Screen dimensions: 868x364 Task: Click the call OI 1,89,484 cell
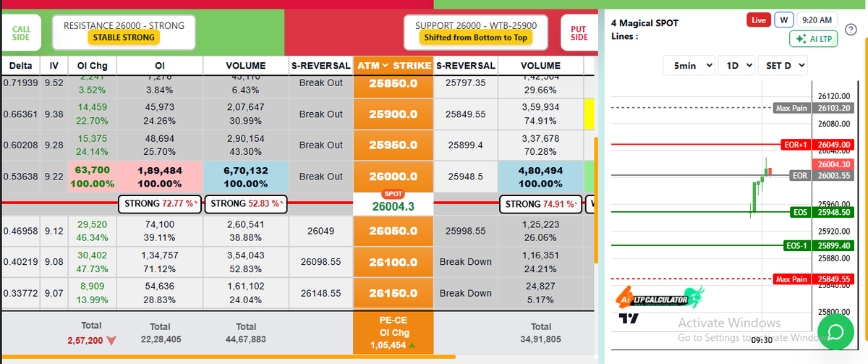[x=159, y=177]
